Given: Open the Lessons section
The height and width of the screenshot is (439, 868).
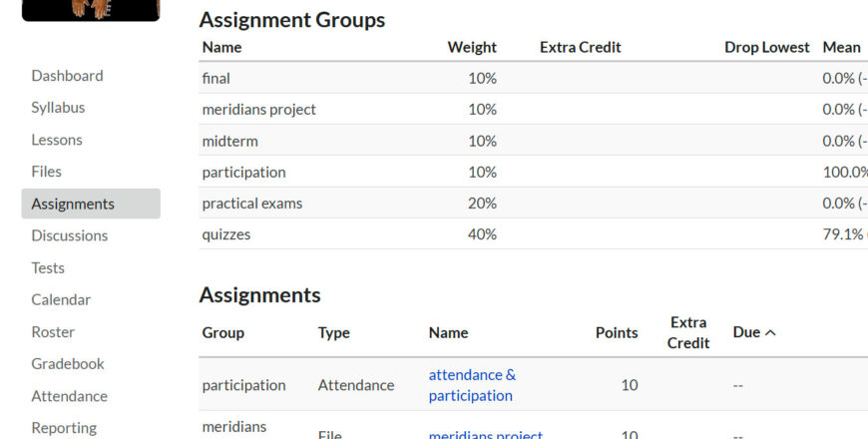Looking at the screenshot, I should (57, 140).
